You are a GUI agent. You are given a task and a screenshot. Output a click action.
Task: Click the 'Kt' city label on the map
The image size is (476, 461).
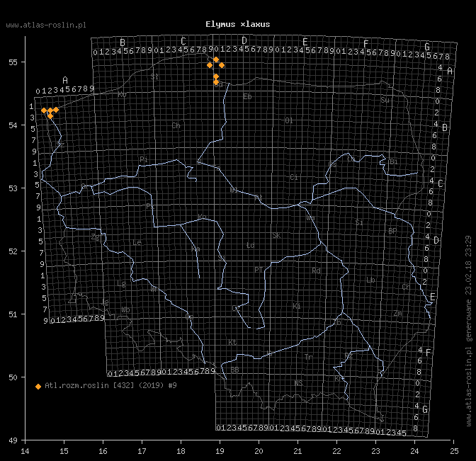[x=232, y=342]
